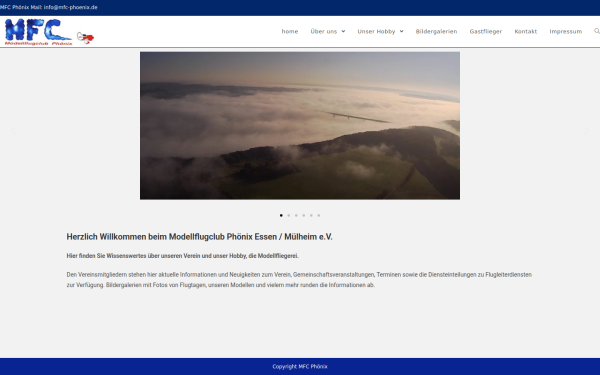
Task: Go to the Gastflieger page
Action: (x=486, y=31)
